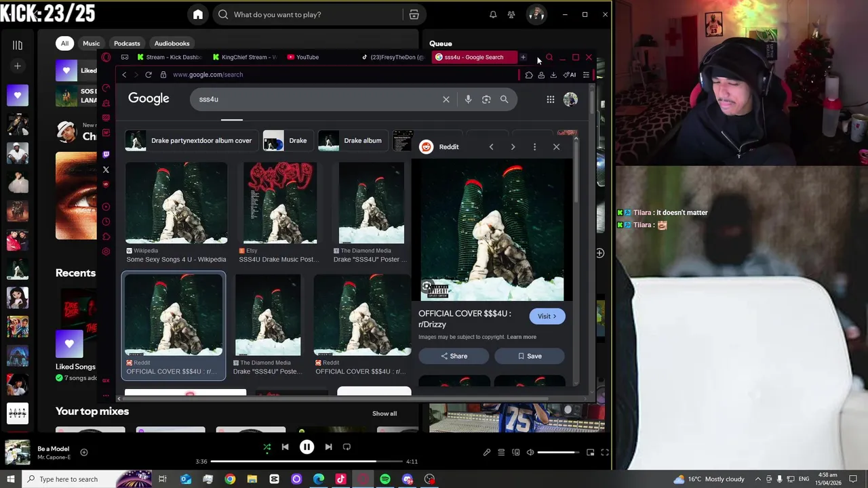Mute Spotify volume speaker icon
Viewport: 868px width, 488px height.
click(x=530, y=452)
